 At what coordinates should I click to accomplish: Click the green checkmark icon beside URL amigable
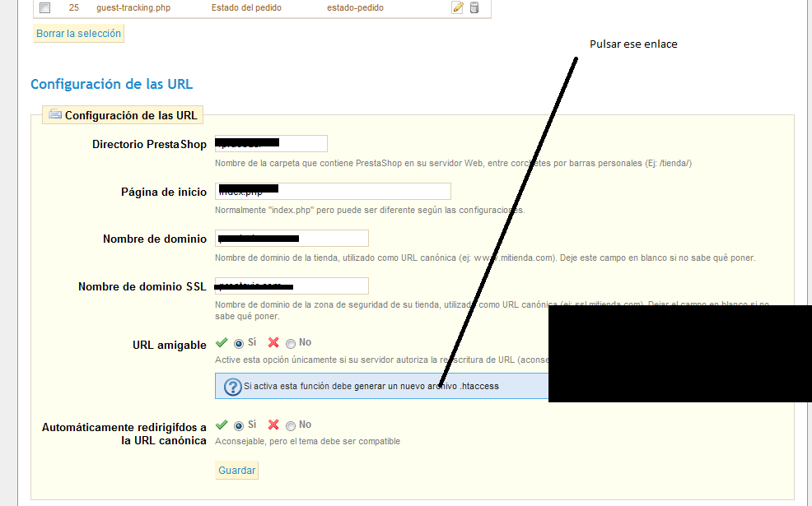(222, 342)
